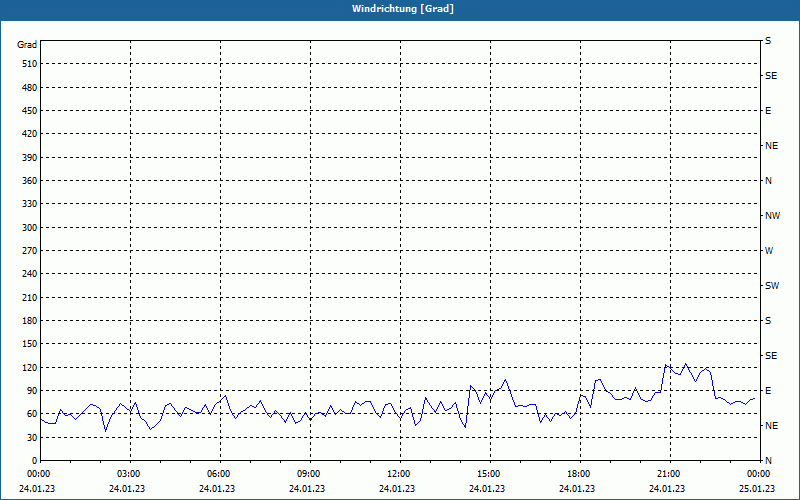Click the y-axis value 150
This screenshot has width=800, height=500.
click(x=30, y=344)
